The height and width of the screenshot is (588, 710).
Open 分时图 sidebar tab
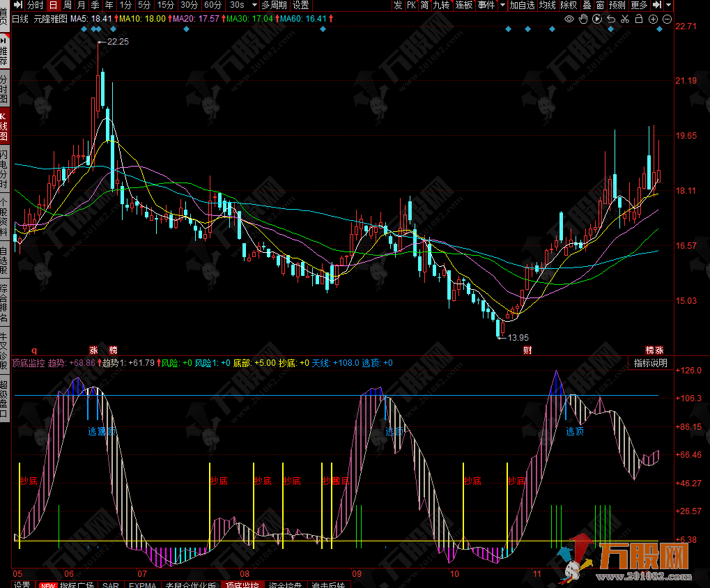(4, 88)
